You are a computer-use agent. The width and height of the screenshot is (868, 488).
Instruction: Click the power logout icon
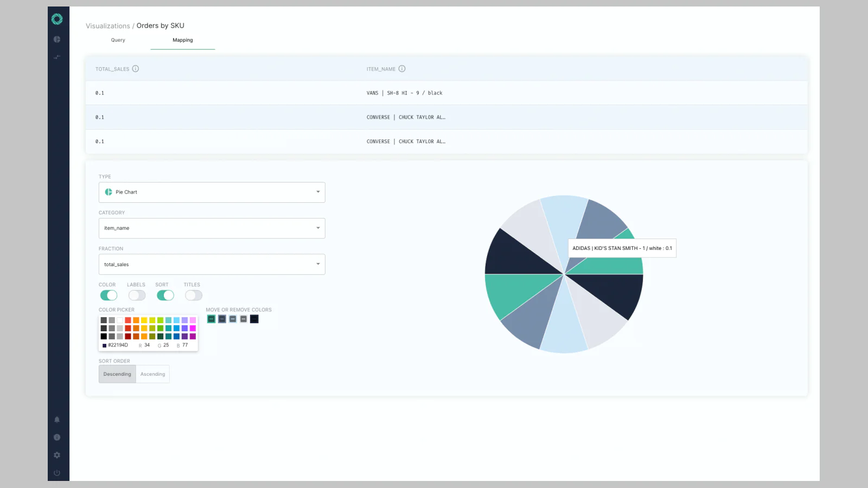(57, 473)
